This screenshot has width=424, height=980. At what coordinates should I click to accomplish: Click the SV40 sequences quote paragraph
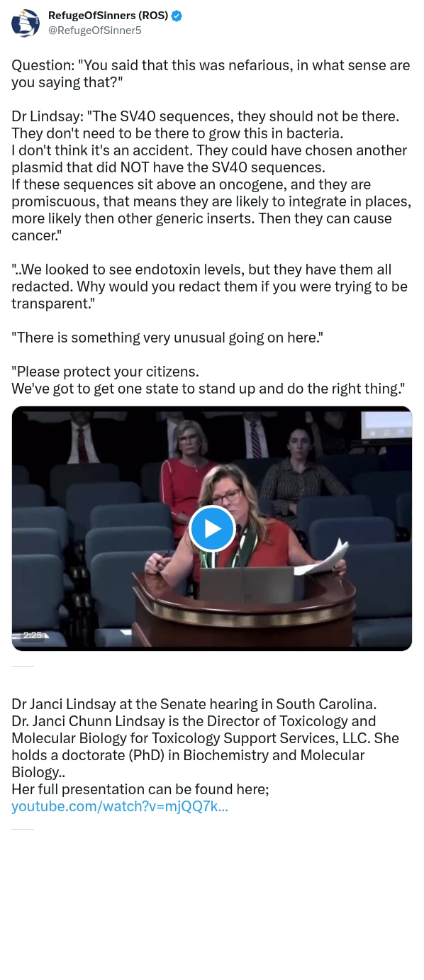click(211, 175)
